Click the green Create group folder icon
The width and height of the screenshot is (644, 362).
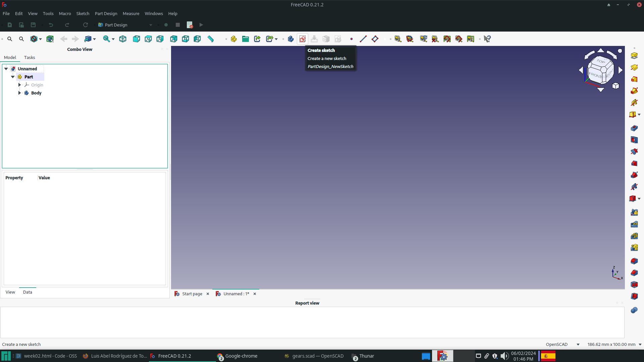click(x=246, y=39)
